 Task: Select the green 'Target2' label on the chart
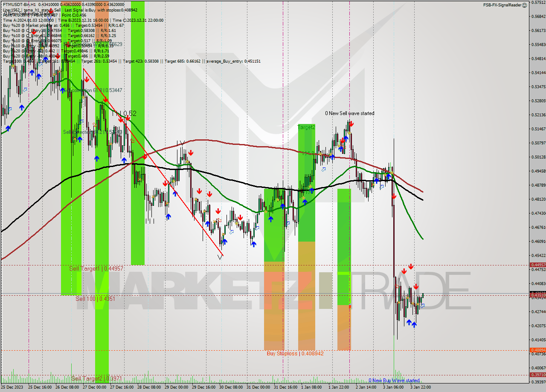306,127
